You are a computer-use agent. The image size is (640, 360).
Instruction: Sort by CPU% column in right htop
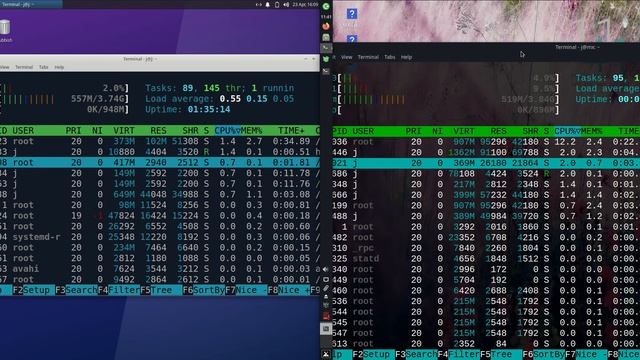567,131
